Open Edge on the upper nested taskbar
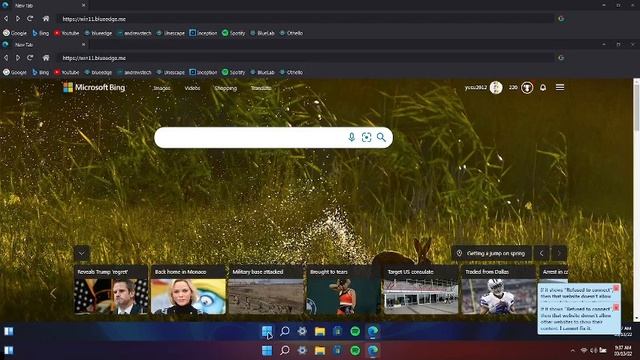 click(x=373, y=331)
